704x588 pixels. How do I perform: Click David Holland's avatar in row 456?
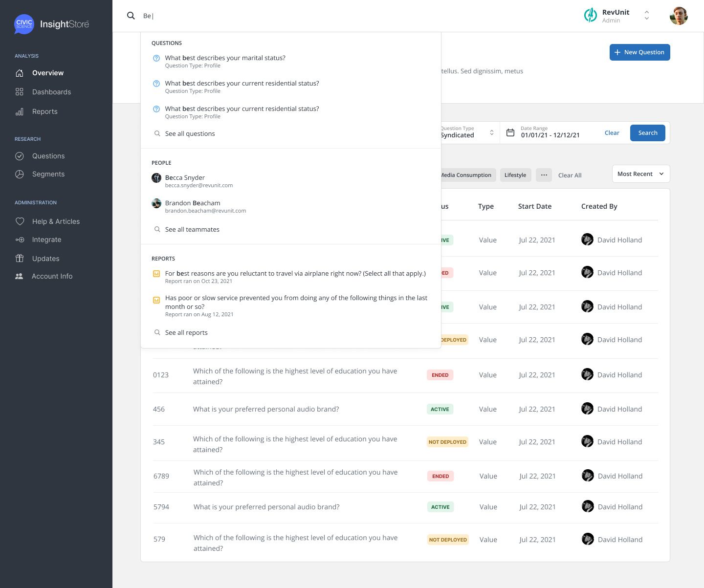[587, 409]
